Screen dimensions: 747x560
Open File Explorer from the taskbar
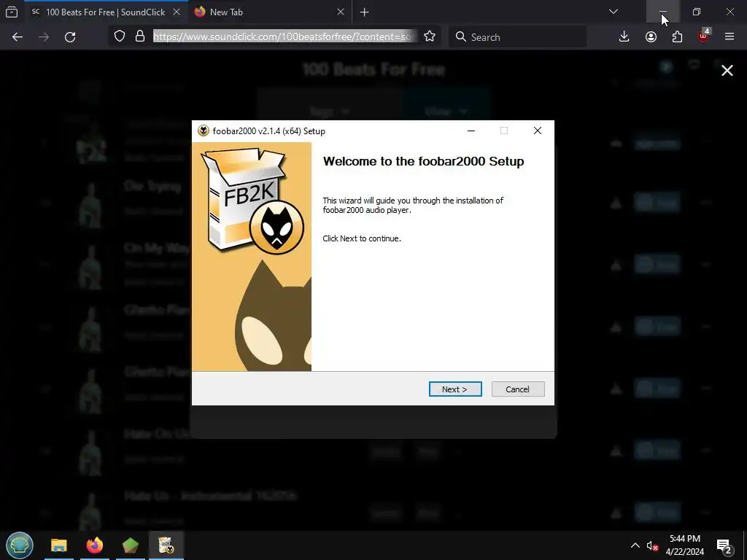point(59,545)
